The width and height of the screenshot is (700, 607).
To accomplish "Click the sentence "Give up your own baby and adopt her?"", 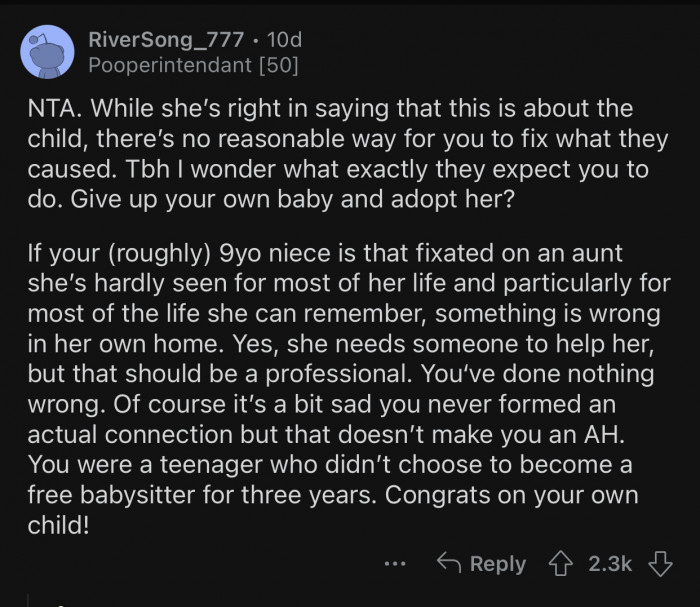I will (292, 199).
